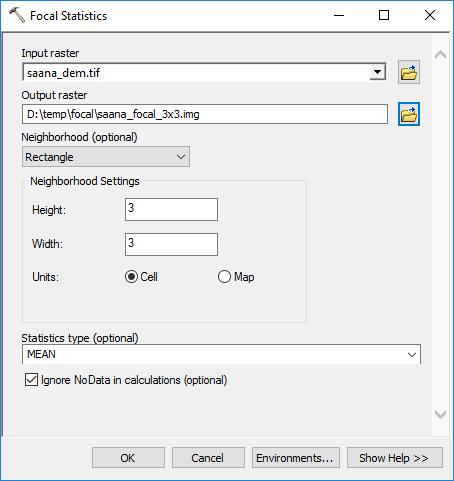Select the Map units radio button
The height and width of the screenshot is (481, 454).
click(x=224, y=277)
